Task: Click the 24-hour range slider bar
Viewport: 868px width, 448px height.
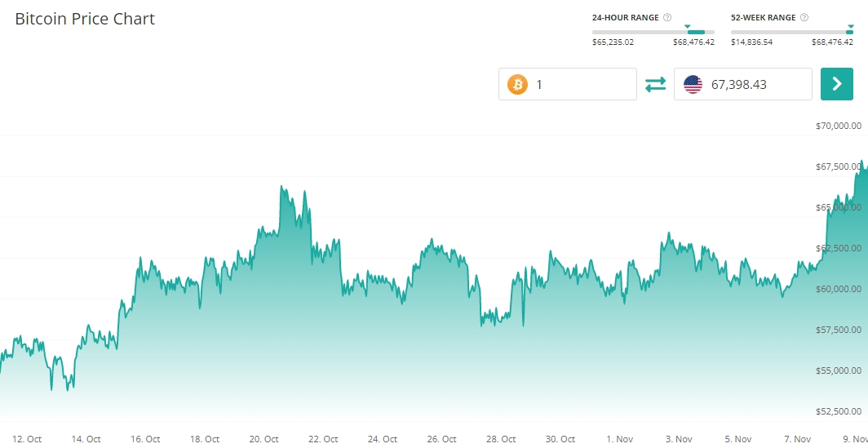Action: 653,33
